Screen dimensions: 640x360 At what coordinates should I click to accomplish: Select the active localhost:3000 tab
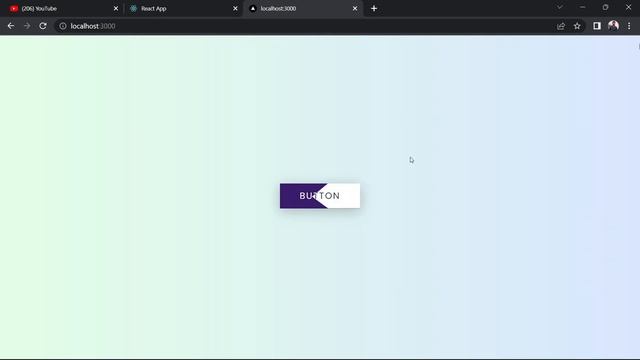(x=302, y=9)
